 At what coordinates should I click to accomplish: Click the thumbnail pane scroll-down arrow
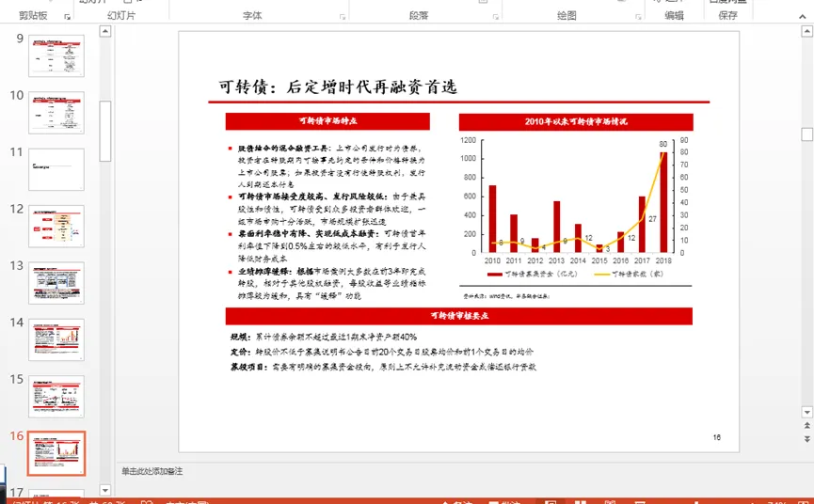pyautogui.click(x=104, y=490)
